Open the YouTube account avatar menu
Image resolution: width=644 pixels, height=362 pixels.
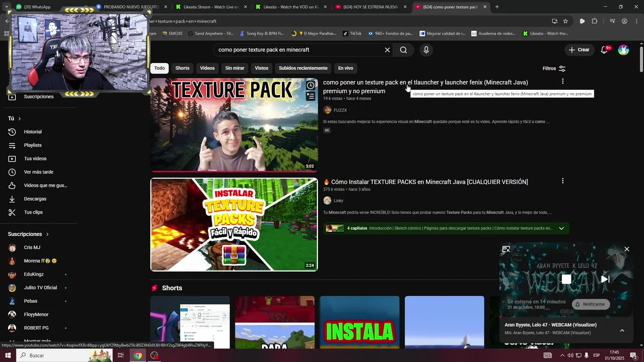click(623, 50)
